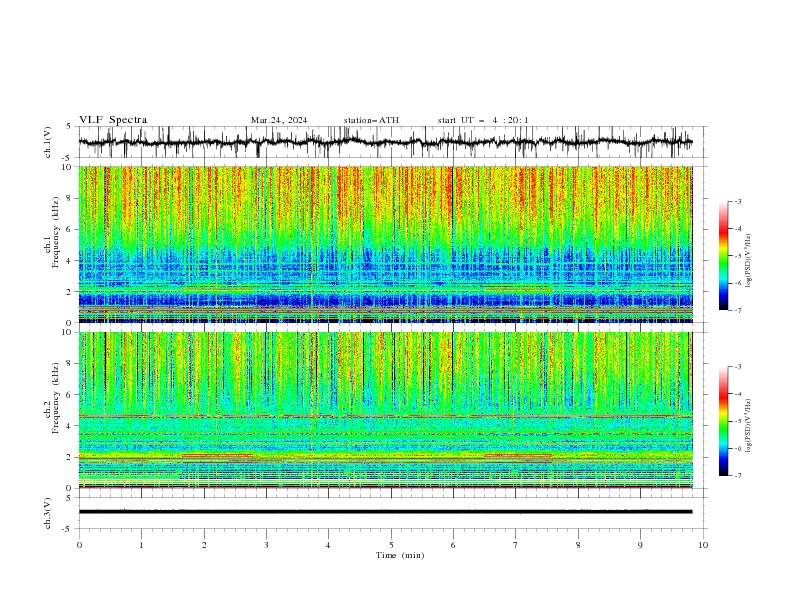This screenshot has height=612, width=792.
Task: Click the ch.2 "Frequency (kHz)" axis title
Action: pyautogui.click(x=56, y=398)
